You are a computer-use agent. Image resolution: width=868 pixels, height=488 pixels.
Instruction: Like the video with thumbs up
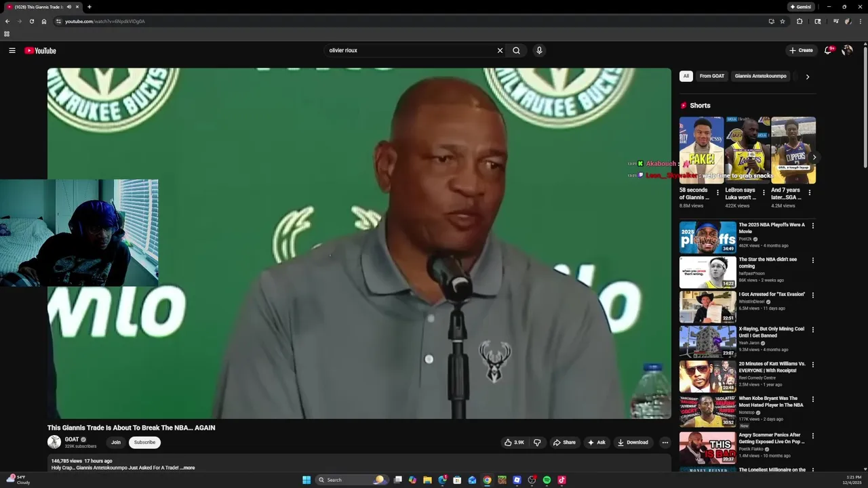coord(514,443)
